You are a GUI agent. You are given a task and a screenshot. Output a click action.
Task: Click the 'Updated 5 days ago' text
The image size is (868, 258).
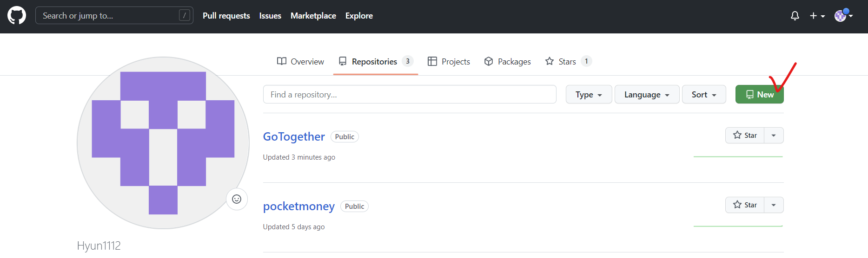294,227
